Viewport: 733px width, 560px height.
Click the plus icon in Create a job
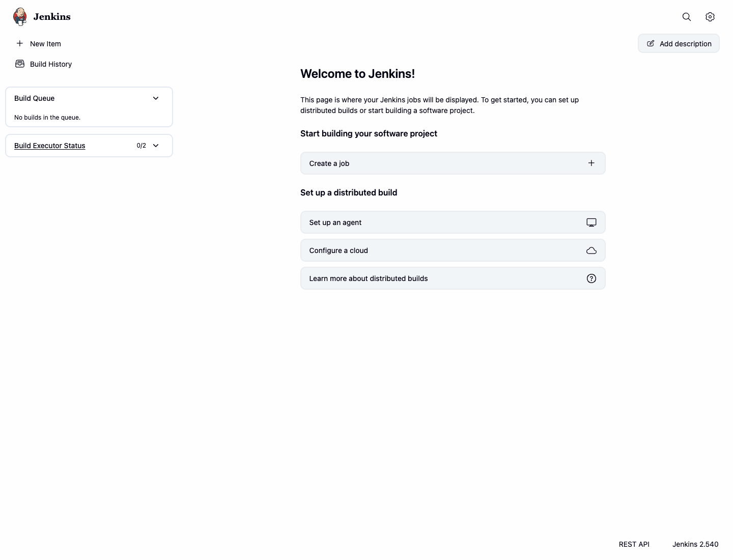click(x=591, y=163)
